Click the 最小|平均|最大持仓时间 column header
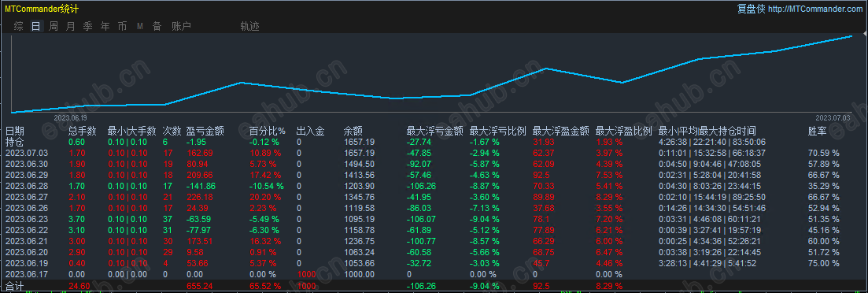The height and width of the screenshot is (293, 868). point(707,132)
